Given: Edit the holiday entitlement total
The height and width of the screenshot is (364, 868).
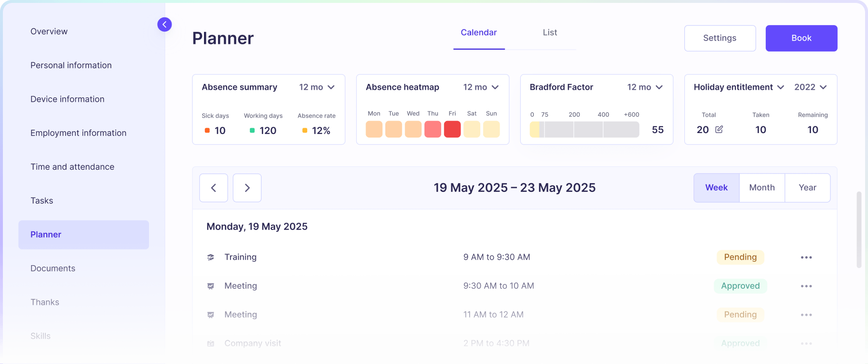Looking at the screenshot, I should pyautogui.click(x=719, y=129).
